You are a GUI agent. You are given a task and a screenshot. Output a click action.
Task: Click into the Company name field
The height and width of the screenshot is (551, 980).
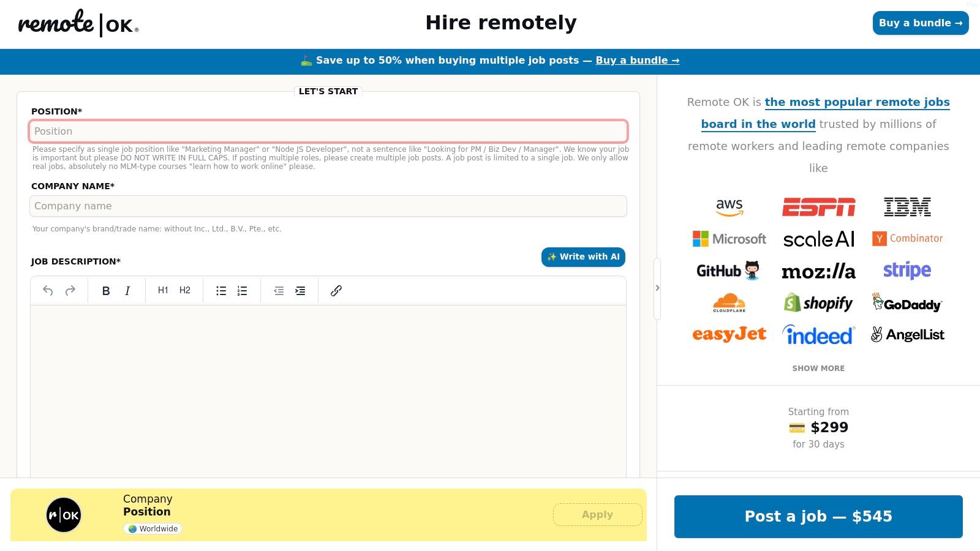click(328, 206)
